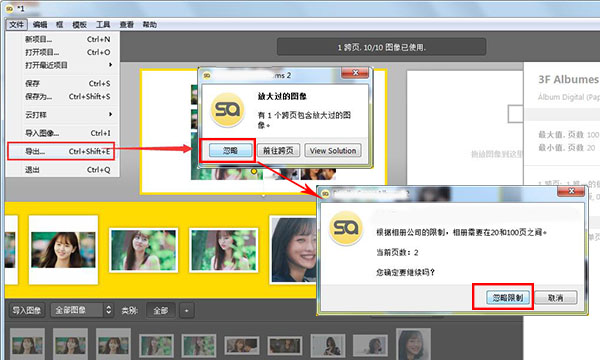The width and height of the screenshot is (600, 360).
Task: Expand 打开最近项目 submenu
Action: (64, 65)
